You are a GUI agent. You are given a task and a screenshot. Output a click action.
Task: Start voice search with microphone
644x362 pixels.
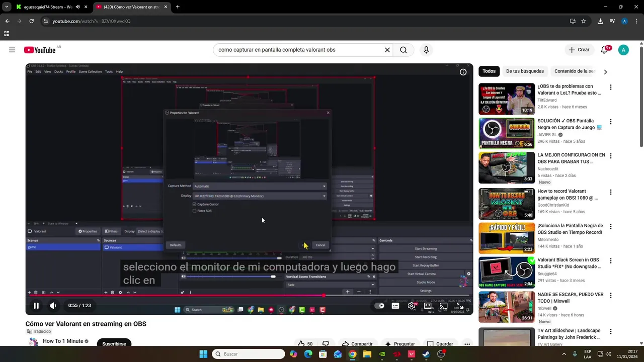click(426, 50)
